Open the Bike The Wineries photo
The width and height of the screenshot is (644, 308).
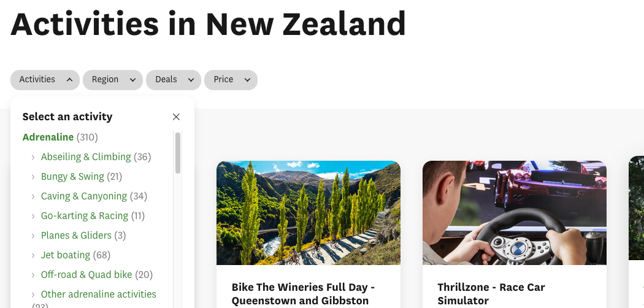309,213
